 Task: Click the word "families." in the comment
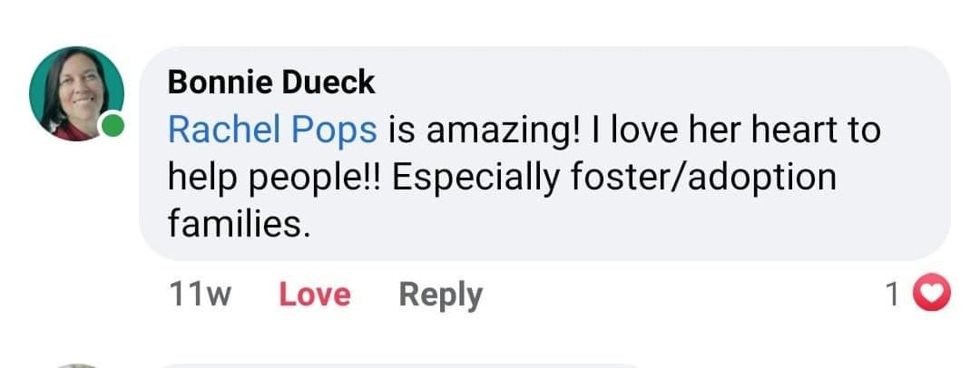(x=240, y=222)
